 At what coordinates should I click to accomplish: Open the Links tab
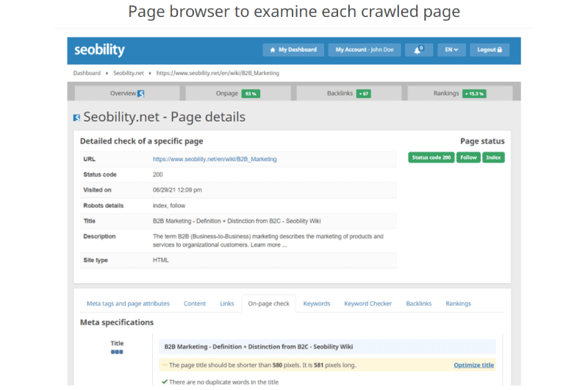(227, 303)
